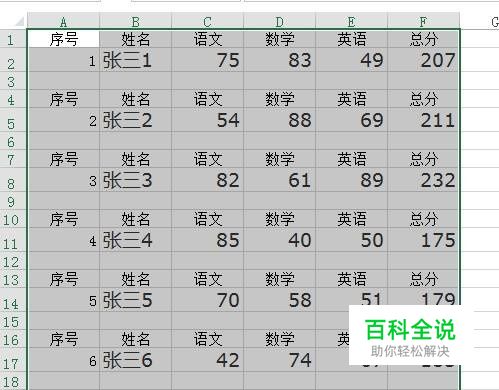Select column C header
Viewport: 499px width, 390px height.
207,22
